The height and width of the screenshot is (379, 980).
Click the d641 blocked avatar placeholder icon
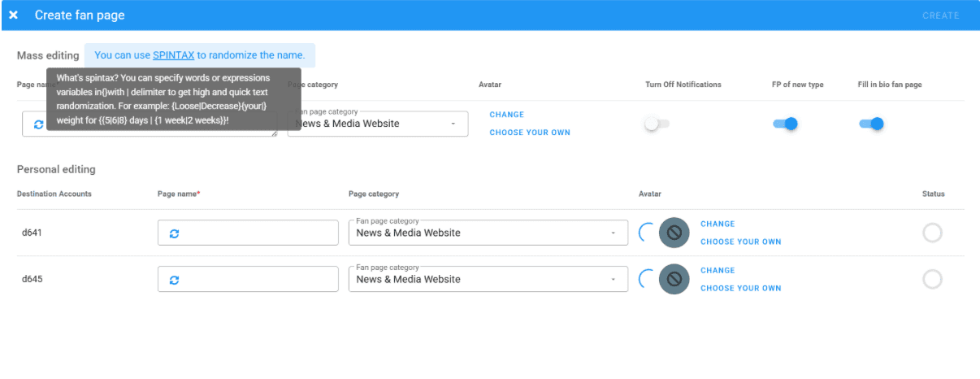[674, 233]
